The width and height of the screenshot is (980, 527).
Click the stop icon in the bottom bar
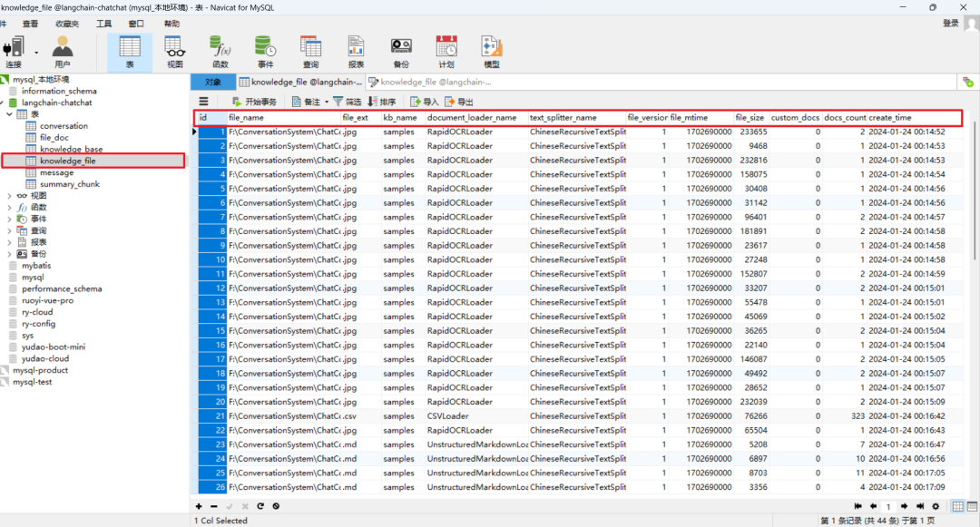click(276, 506)
